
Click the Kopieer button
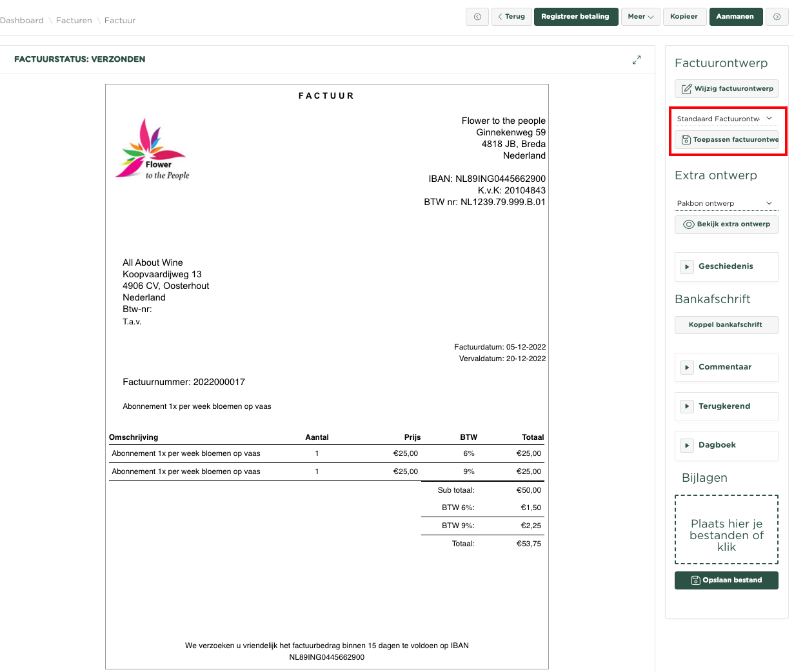click(684, 17)
